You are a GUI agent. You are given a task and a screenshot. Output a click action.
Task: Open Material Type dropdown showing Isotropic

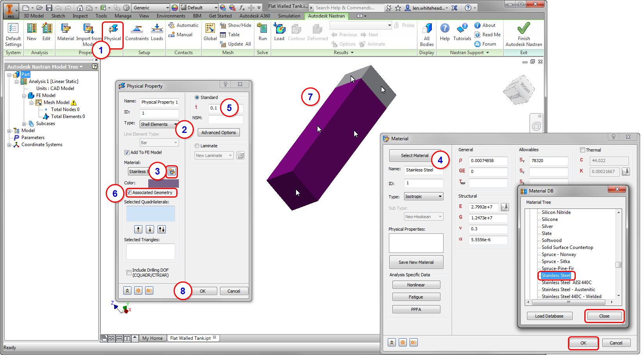(424, 196)
